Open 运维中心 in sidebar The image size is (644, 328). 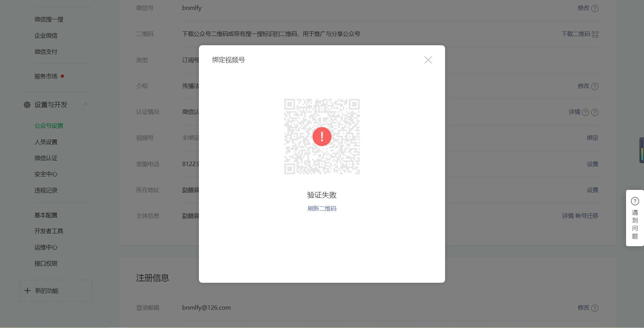pos(46,247)
